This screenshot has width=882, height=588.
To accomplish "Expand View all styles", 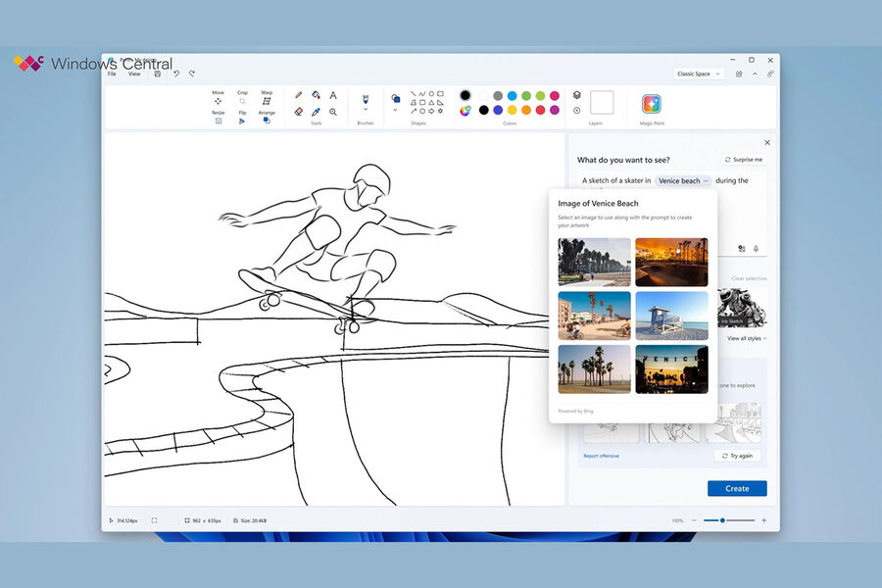I will [x=747, y=338].
